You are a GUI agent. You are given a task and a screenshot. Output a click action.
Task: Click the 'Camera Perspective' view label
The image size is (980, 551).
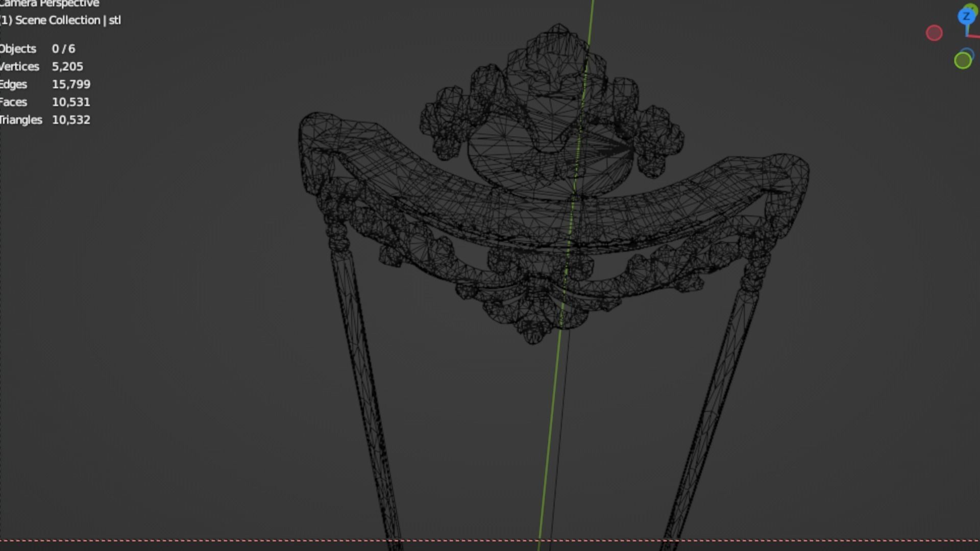pyautogui.click(x=50, y=4)
